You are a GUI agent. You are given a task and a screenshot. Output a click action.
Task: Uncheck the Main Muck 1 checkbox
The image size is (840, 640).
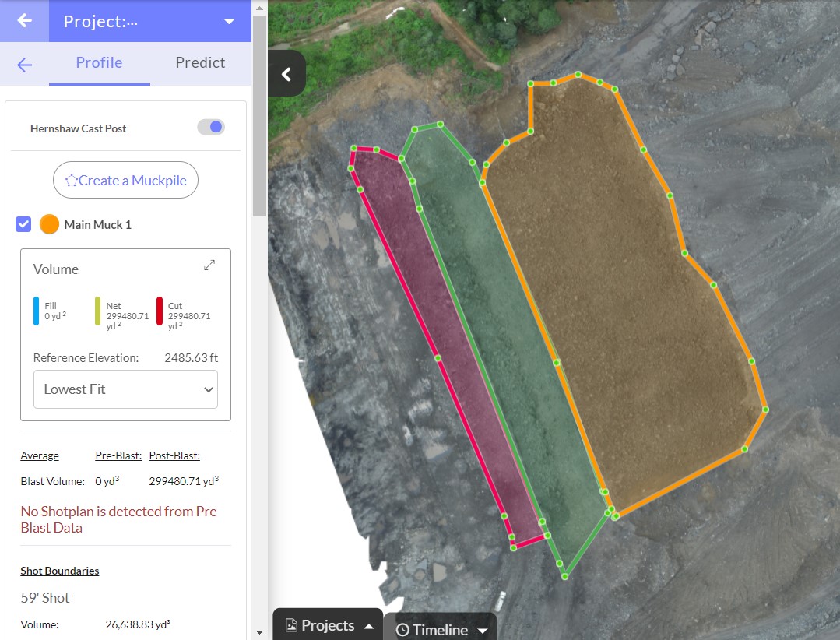[x=23, y=224]
